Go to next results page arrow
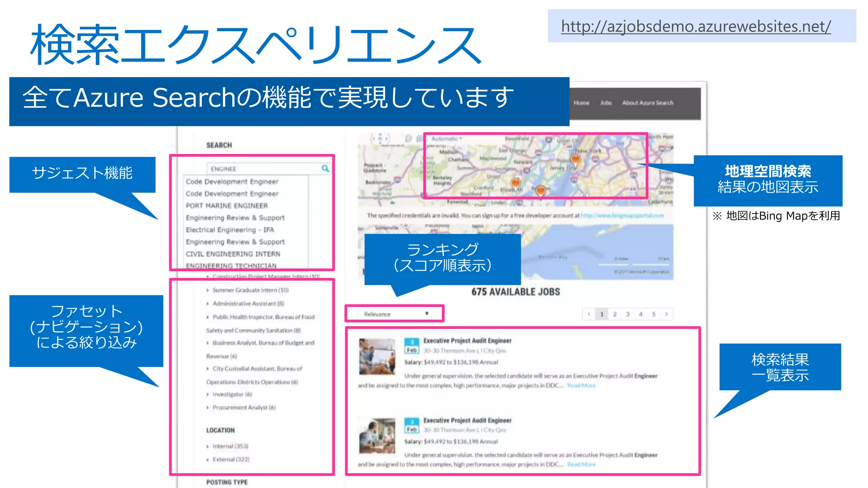The height and width of the screenshot is (488, 868). (667, 314)
